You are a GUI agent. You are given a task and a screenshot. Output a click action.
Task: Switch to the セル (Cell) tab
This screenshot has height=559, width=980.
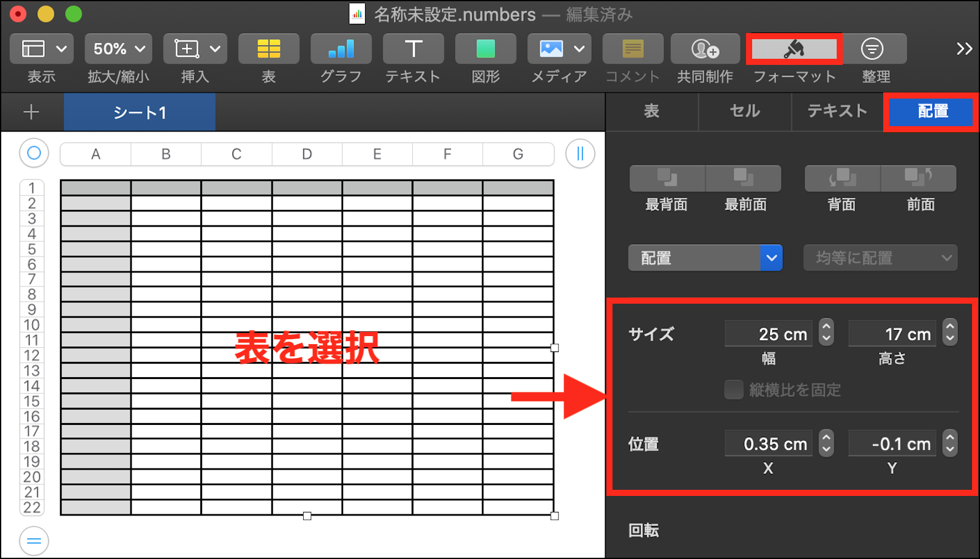point(745,111)
